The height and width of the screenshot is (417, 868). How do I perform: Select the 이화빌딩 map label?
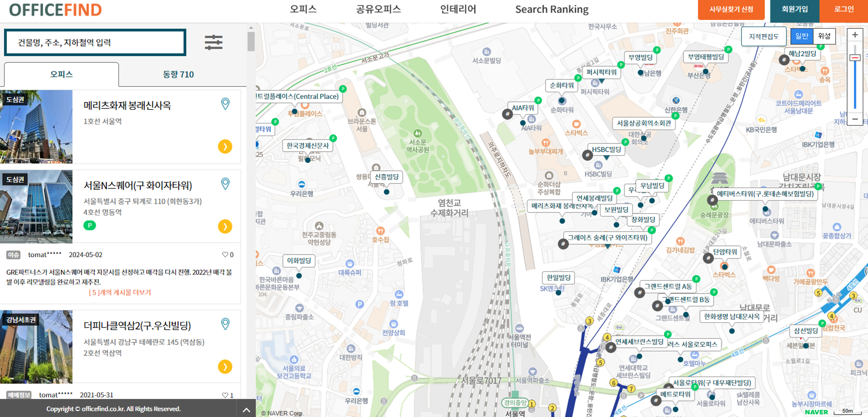299,261
